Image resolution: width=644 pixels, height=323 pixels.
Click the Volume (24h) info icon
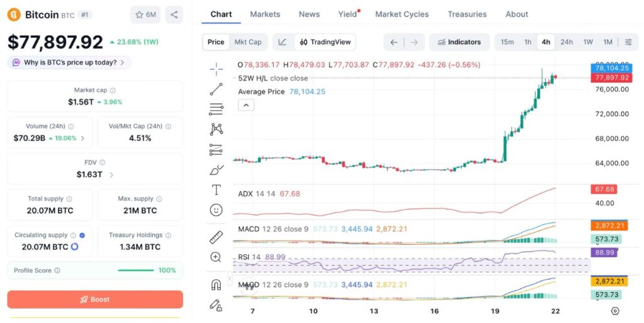[x=71, y=126]
